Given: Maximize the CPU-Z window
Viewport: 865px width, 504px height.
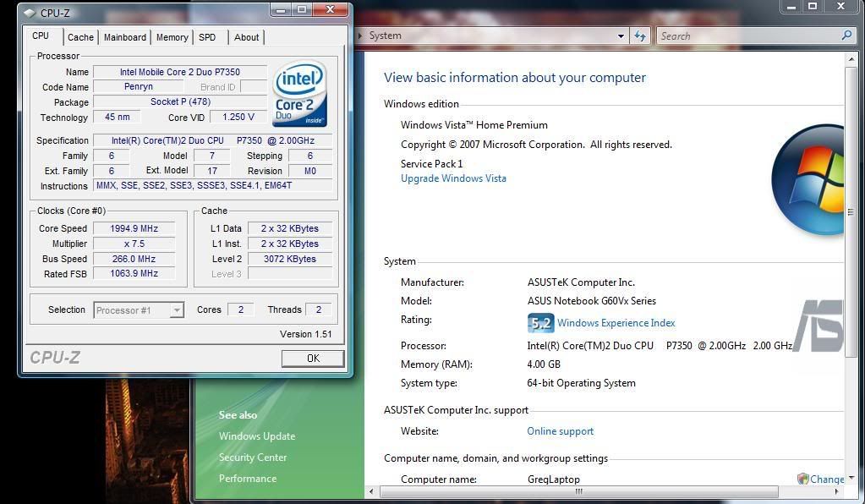Looking at the screenshot, I should (302, 9).
